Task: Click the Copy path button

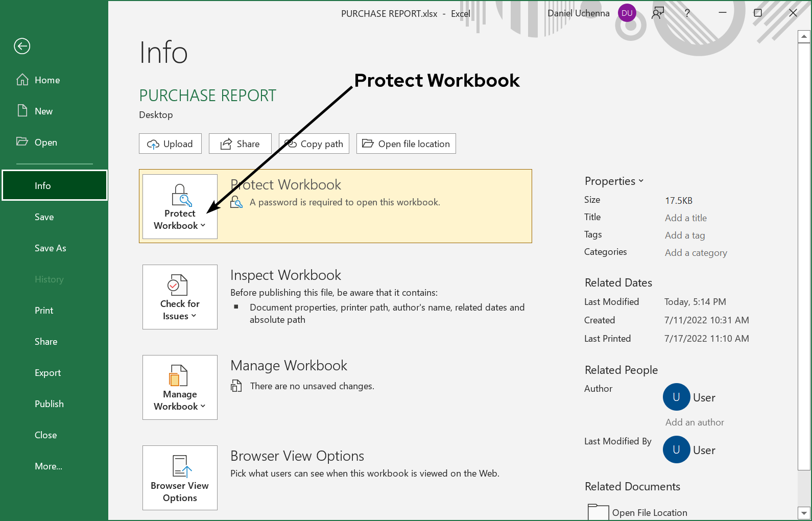Action: tap(314, 144)
